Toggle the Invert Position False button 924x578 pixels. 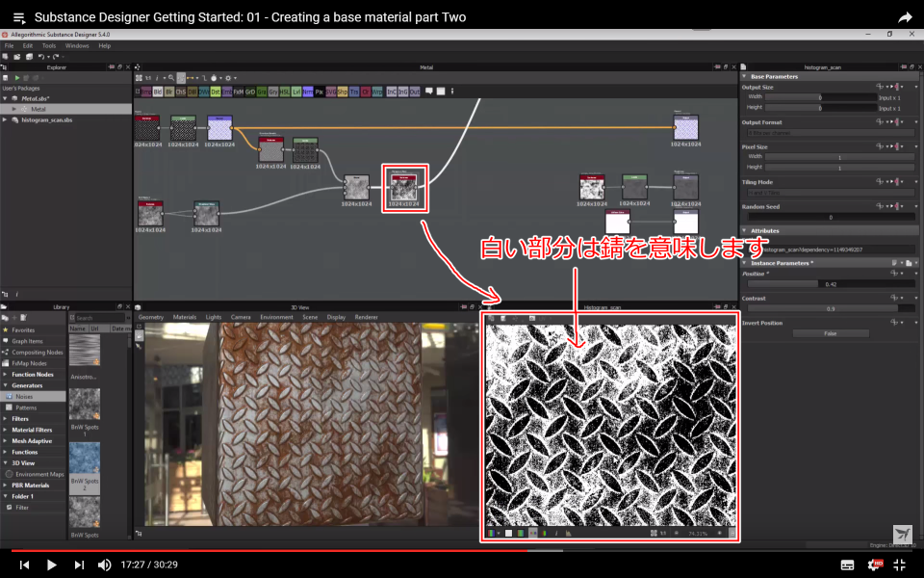click(x=831, y=334)
